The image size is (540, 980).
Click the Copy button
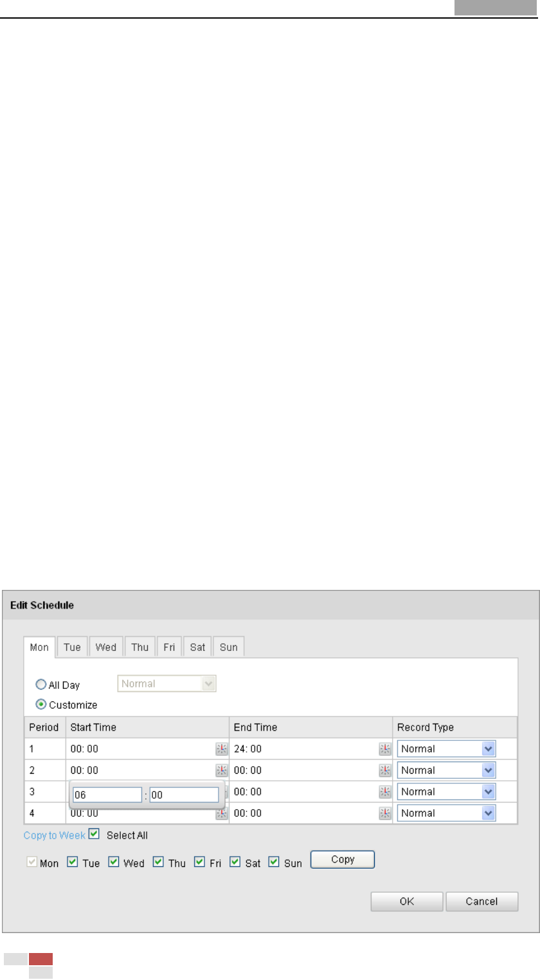pos(342,860)
